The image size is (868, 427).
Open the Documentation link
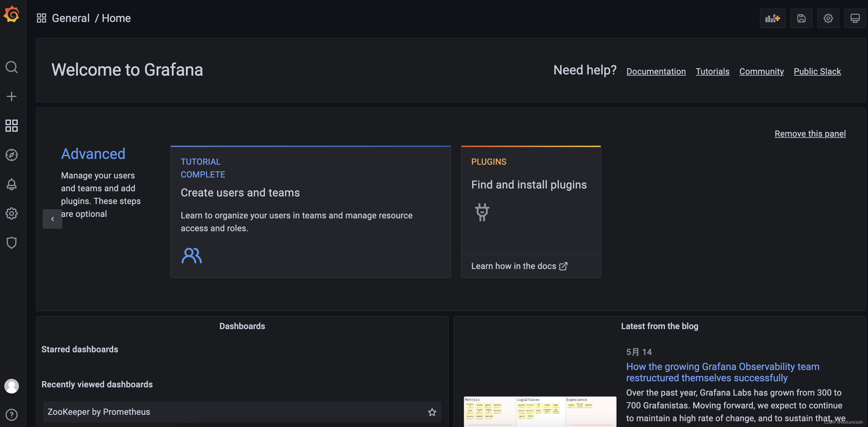coord(656,71)
